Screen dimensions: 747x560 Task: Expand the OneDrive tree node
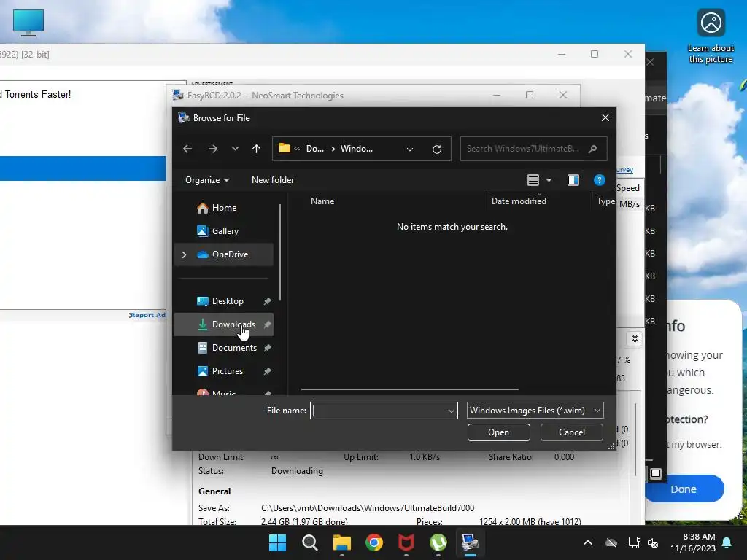[x=184, y=254]
